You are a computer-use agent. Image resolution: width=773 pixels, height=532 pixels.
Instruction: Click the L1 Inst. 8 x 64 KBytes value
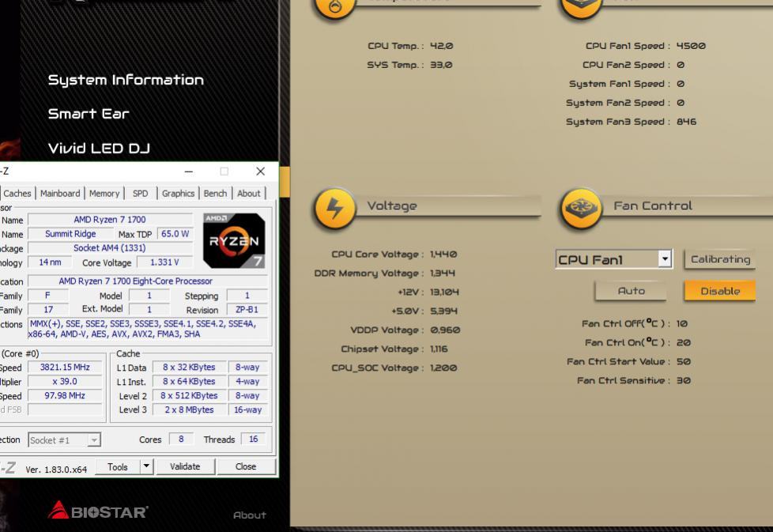[x=190, y=382]
